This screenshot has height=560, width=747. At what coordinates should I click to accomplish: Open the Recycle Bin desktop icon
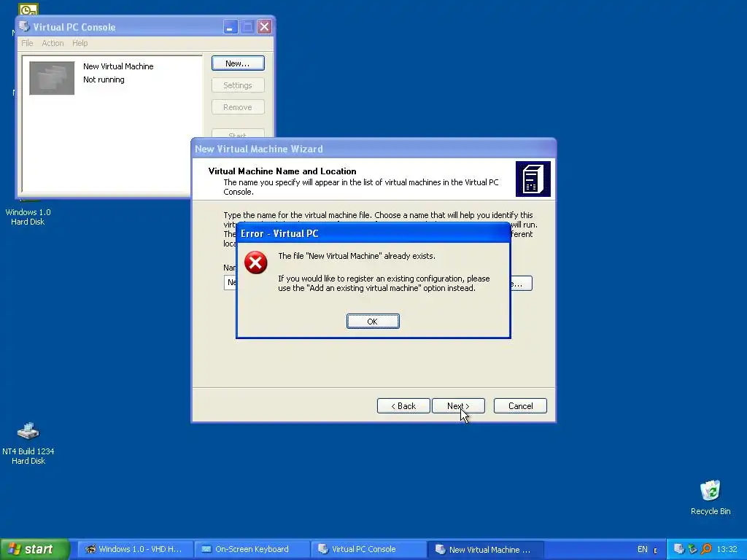pos(711,497)
